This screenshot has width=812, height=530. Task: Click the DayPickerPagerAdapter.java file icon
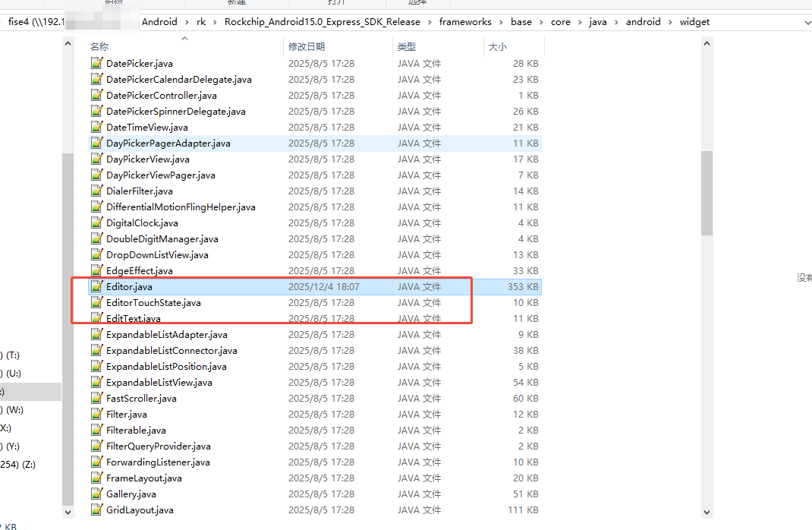pyautogui.click(x=96, y=143)
